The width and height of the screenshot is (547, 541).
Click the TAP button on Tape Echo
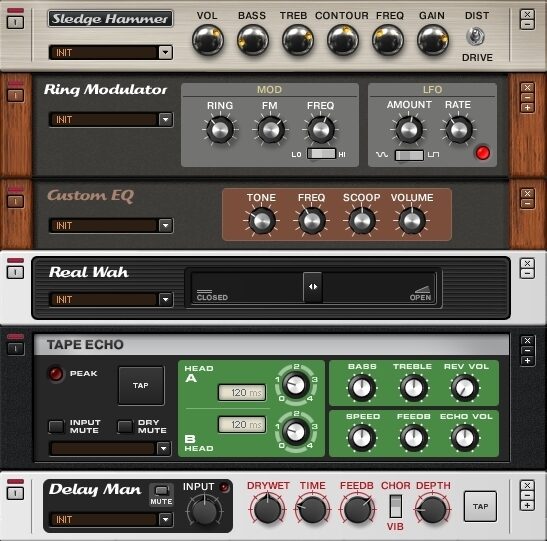coord(141,385)
